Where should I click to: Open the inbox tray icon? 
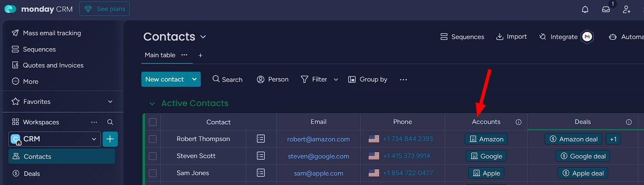point(606,9)
